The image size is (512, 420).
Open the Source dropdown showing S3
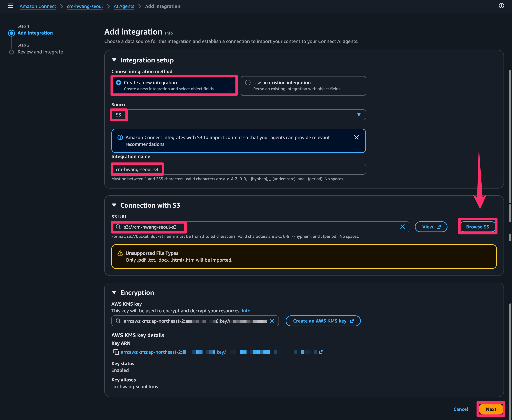click(238, 115)
